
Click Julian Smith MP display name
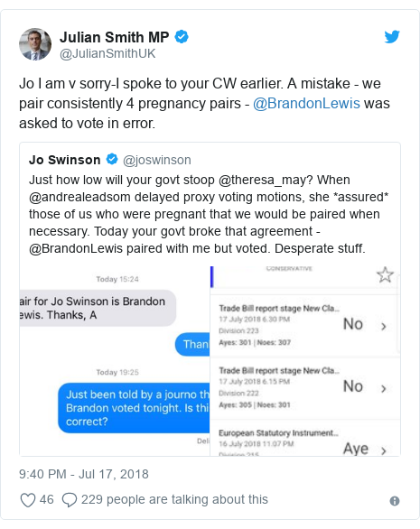click(x=114, y=37)
